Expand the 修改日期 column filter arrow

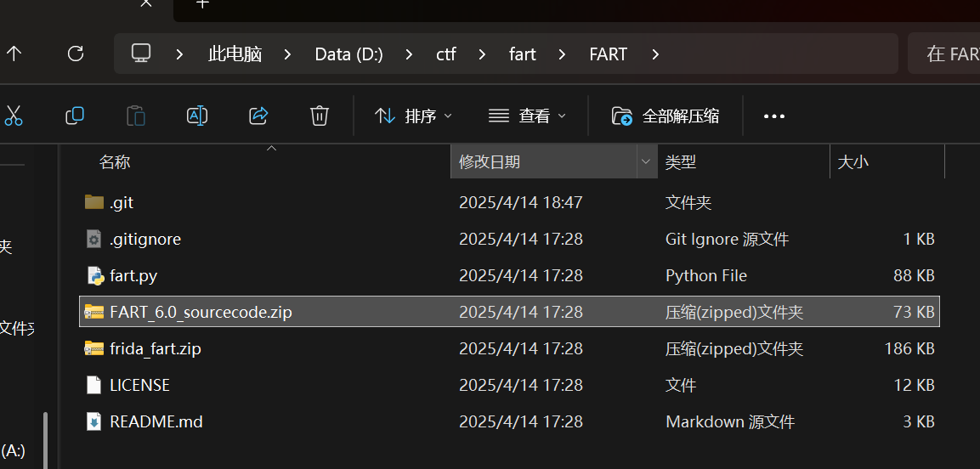click(646, 161)
